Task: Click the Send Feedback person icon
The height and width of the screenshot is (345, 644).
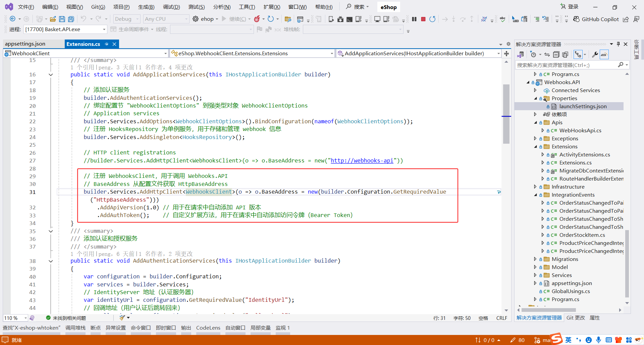Action: pos(636,19)
